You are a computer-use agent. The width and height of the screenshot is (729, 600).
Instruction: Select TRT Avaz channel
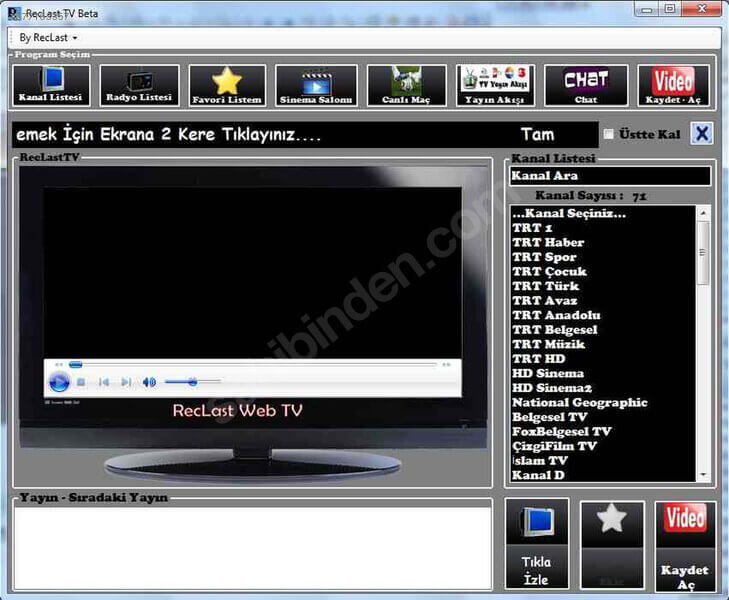pos(603,301)
